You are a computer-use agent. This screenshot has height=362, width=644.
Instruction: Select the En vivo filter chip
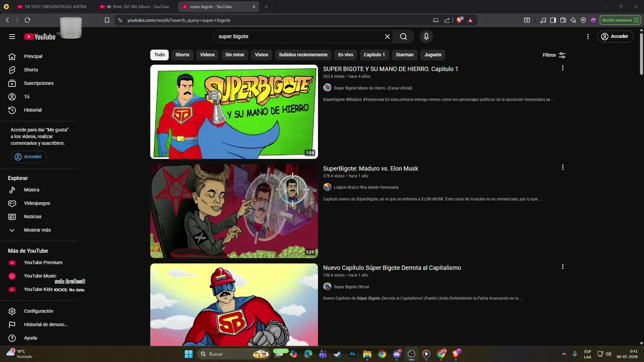click(345, 55)
